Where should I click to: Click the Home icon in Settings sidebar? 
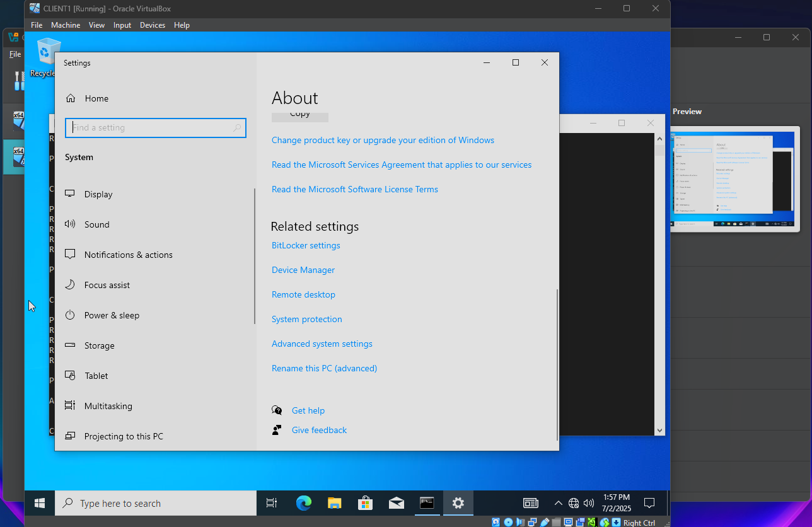(71, 98)
